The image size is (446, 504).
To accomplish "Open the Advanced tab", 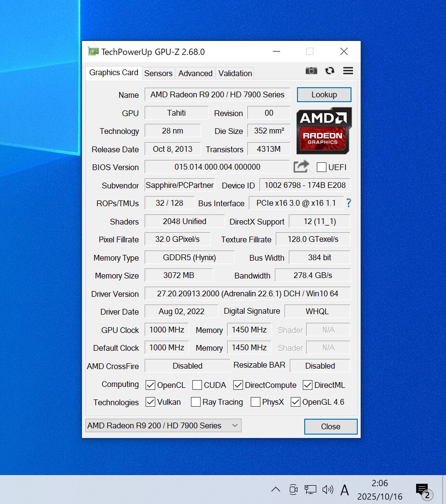I will click(x=195, y=73).
